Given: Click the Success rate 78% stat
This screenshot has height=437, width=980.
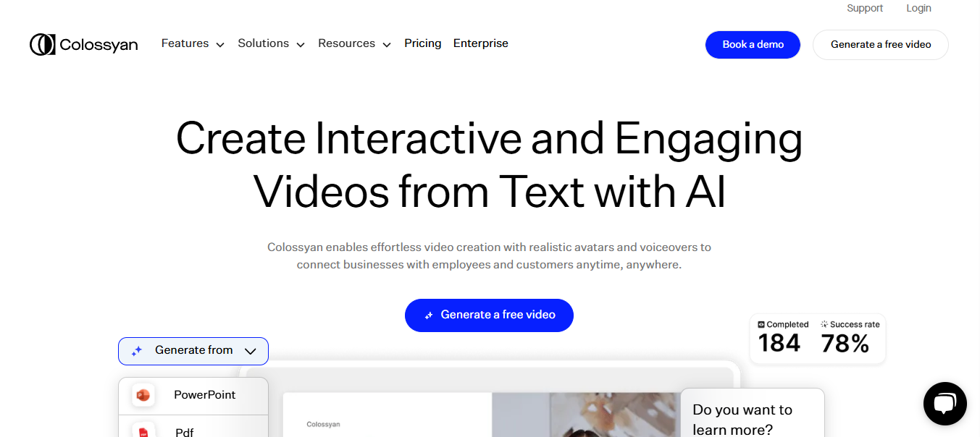Looking at the screenshot, I should (x=850, y=338).
